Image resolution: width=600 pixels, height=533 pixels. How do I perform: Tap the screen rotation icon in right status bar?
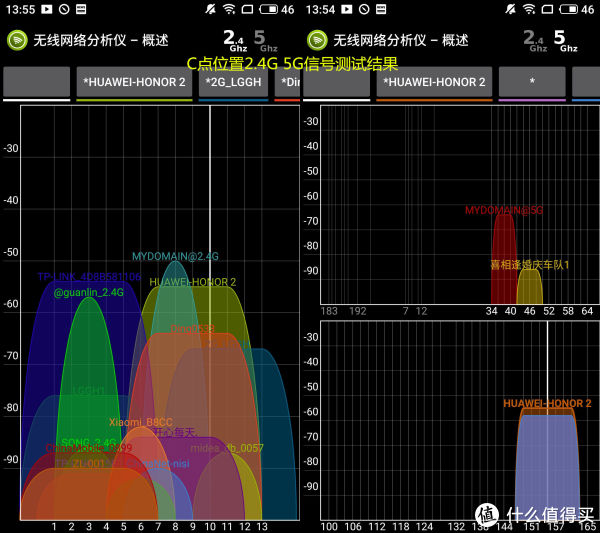[x=548, y=9]
